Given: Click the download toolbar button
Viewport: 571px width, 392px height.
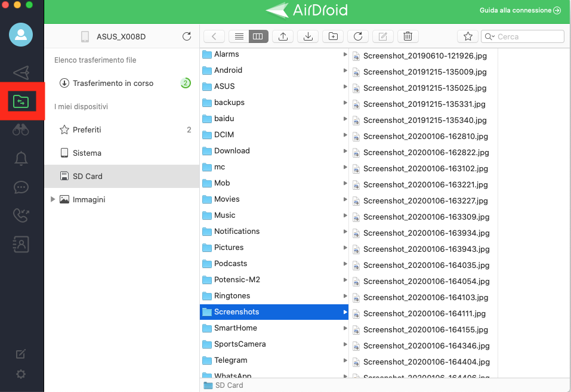Looking at the screenshot, I should (308, 36).
